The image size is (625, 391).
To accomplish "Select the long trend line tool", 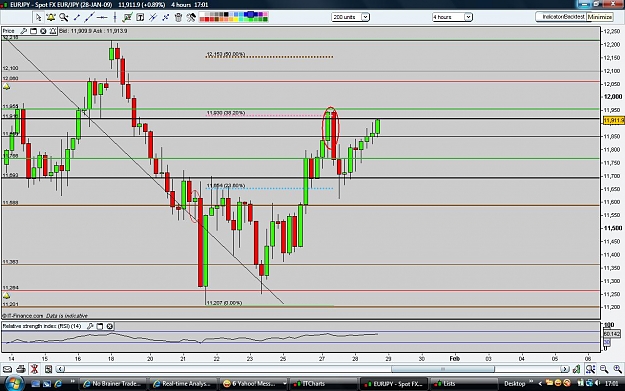I will 89,17.
